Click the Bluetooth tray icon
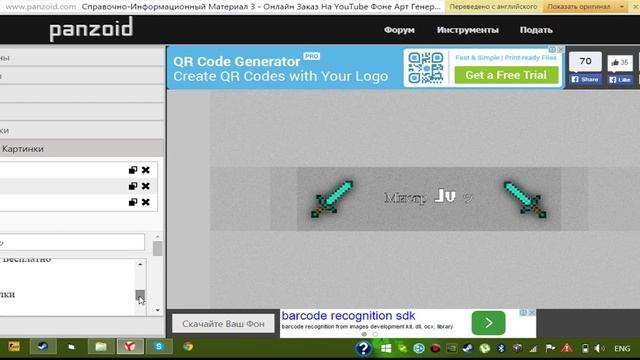 point(501,348)
